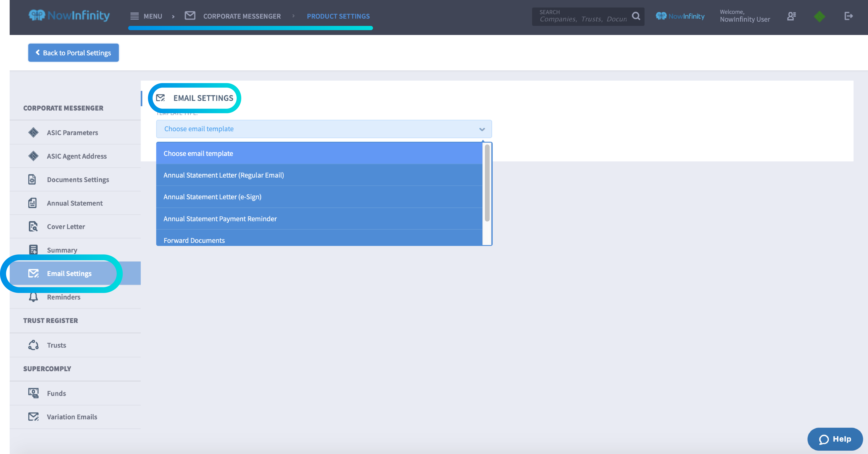
Task: Select Annual Statement Letter (Regular Email) option
Action: coord(224,175)
